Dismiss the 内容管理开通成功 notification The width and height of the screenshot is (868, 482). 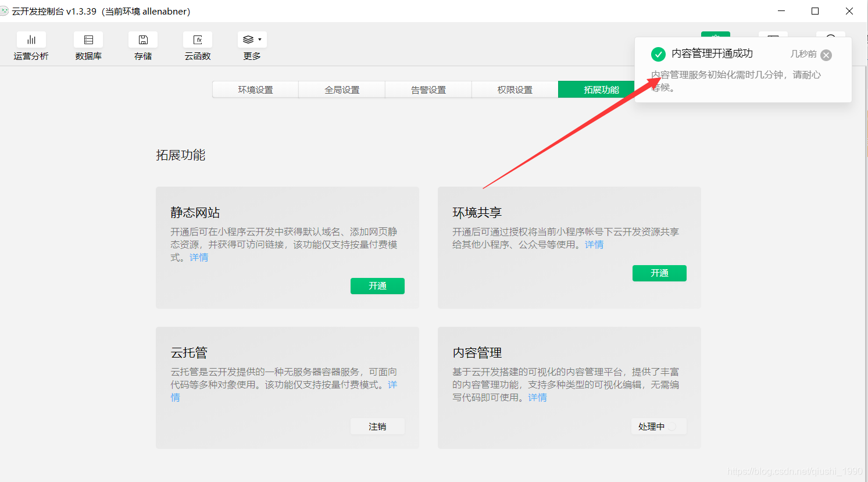click(826, 55)
